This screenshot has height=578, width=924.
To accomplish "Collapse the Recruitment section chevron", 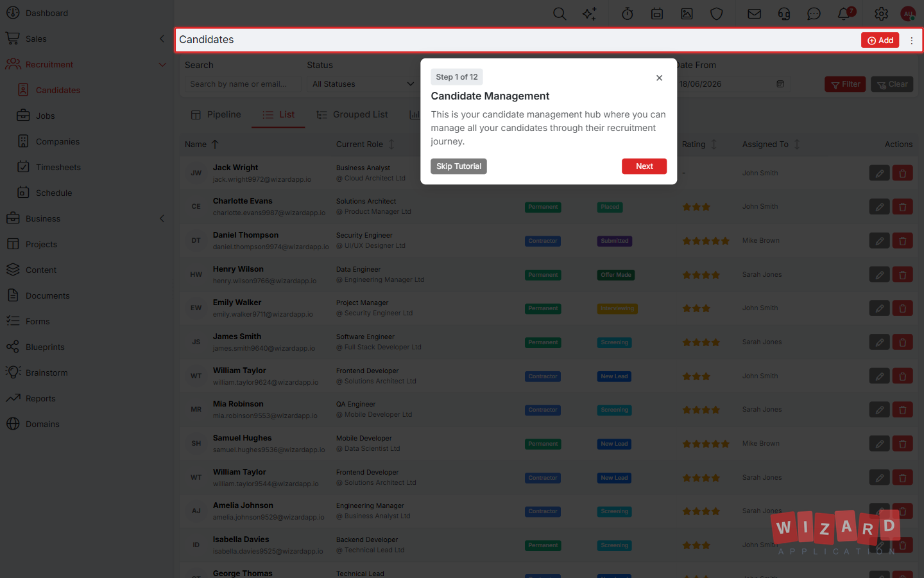I will point(162,64).
